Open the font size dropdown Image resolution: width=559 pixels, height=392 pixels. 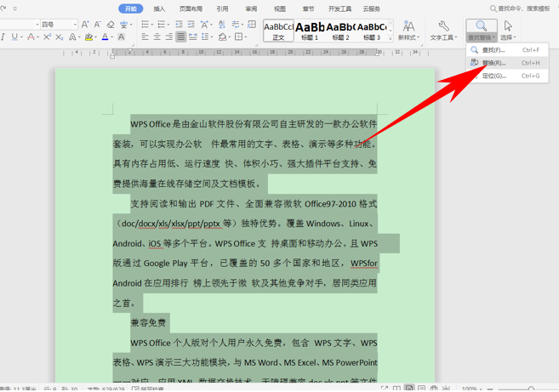point(75,24)
